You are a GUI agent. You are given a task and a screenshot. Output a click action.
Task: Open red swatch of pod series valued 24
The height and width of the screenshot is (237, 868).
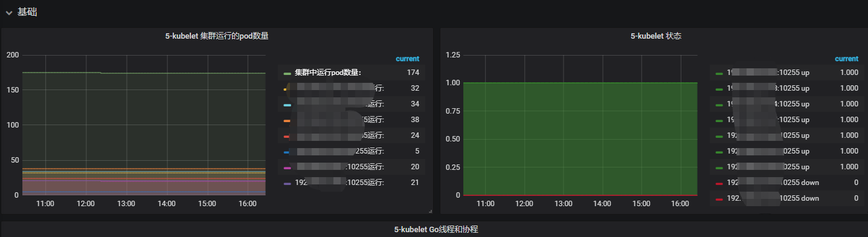pos(287,136)
